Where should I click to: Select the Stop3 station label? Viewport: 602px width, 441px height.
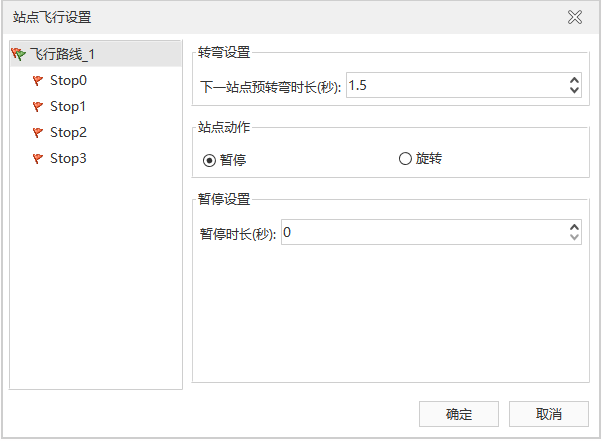click(68, 158)
